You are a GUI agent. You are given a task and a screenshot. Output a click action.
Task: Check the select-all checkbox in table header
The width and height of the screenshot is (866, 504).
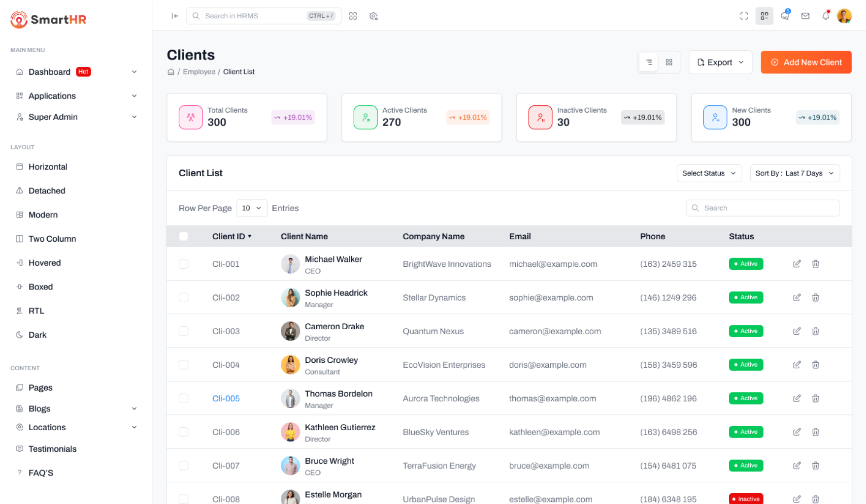click(x=184, y=236)
